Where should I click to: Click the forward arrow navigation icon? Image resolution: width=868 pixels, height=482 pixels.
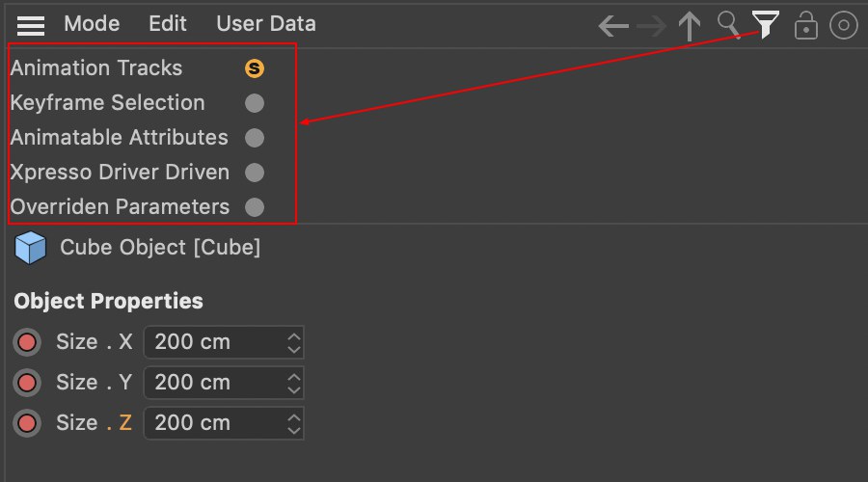(x=652, y=25)
